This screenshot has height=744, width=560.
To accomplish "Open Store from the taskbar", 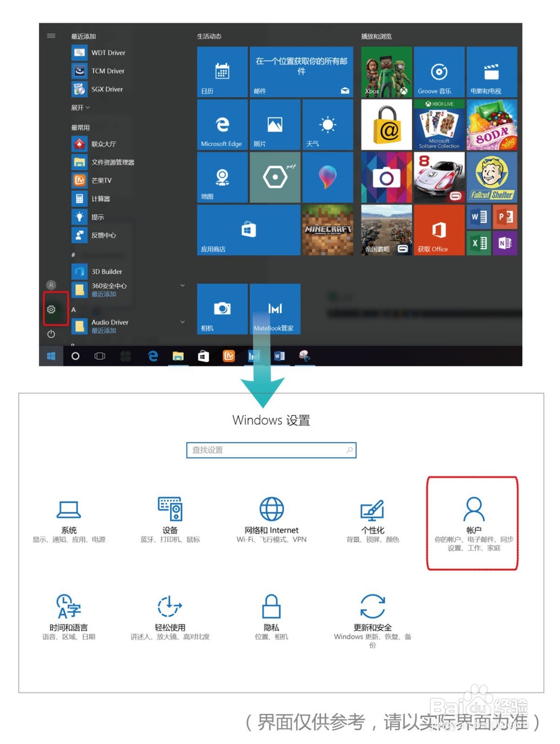I will pyautogui.click(x=203, y=356).
